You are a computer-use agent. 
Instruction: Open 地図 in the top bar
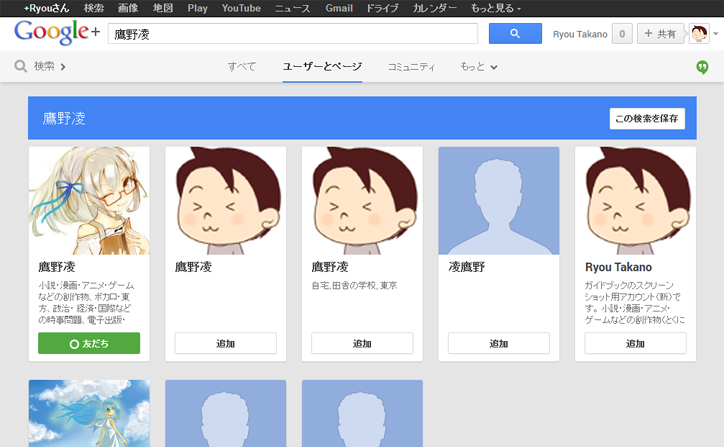[x=163, y=8]
